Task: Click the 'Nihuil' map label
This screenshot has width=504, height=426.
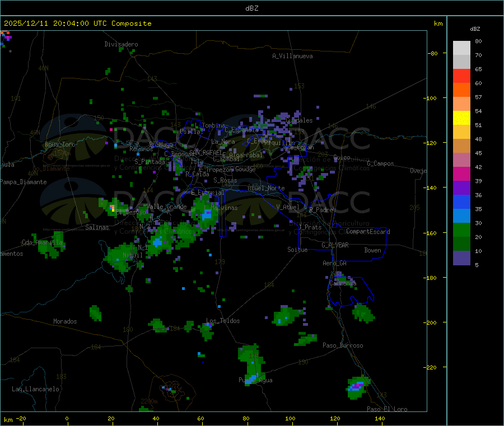Action: [x=132, y=255]
